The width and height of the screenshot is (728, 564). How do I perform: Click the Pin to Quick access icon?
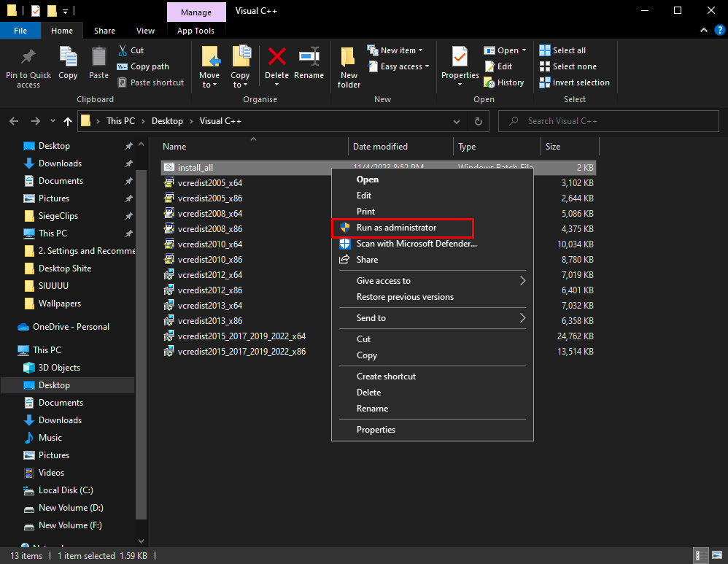pyautogui.click(x=28, y=57)
